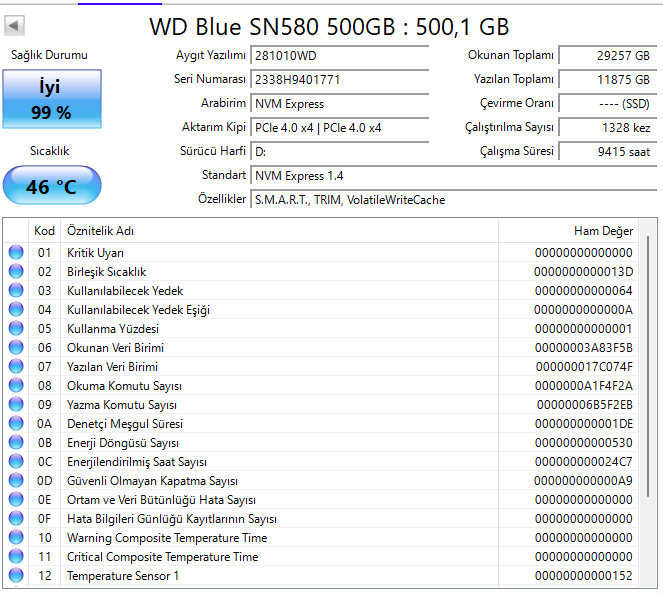The width and height of the screenshot is (663, 596).
Task: Click the status dot for Yazılan Veri Birimi
Action: [16, 366]
